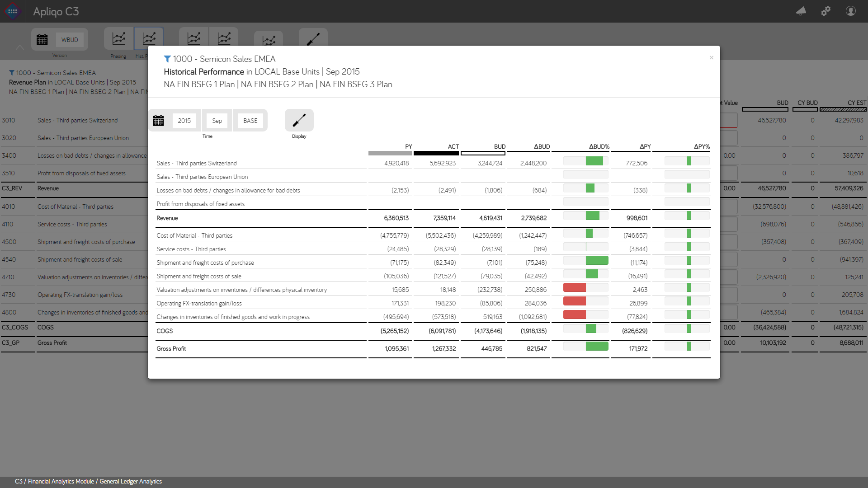
Task: Click red variance bar for FX-translation row
Action: pyautogui.click(x=574, y=301)
